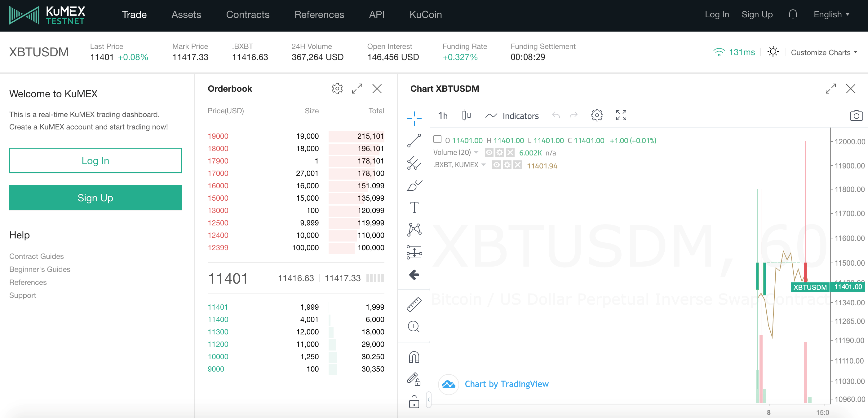Toggle Volume indicator visibility eye
The height and width of the screenshot is (418, 868).
tap(489, 153)
